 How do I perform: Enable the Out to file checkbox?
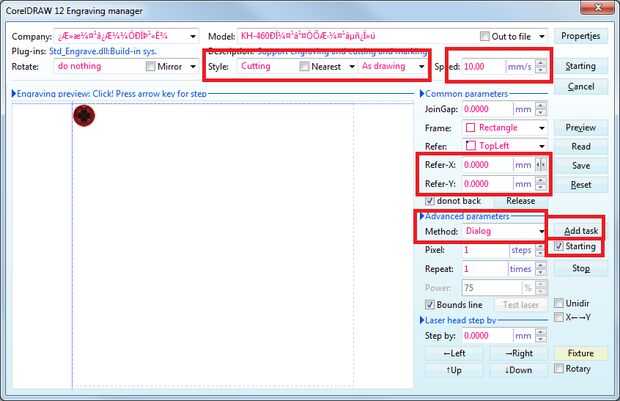484,36
